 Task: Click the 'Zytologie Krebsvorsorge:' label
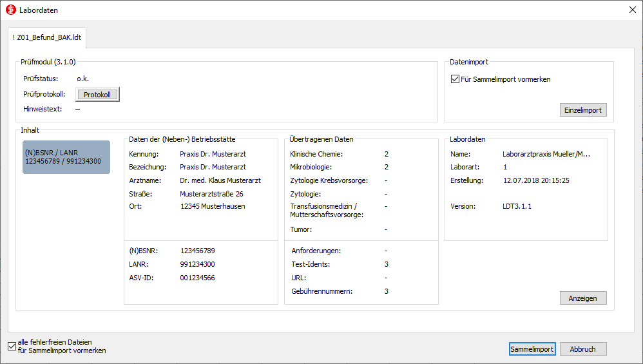click(x=329, y=180)
